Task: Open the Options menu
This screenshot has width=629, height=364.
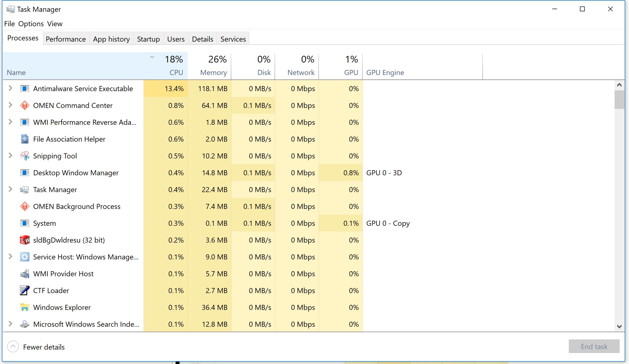Action: [31, 24]
